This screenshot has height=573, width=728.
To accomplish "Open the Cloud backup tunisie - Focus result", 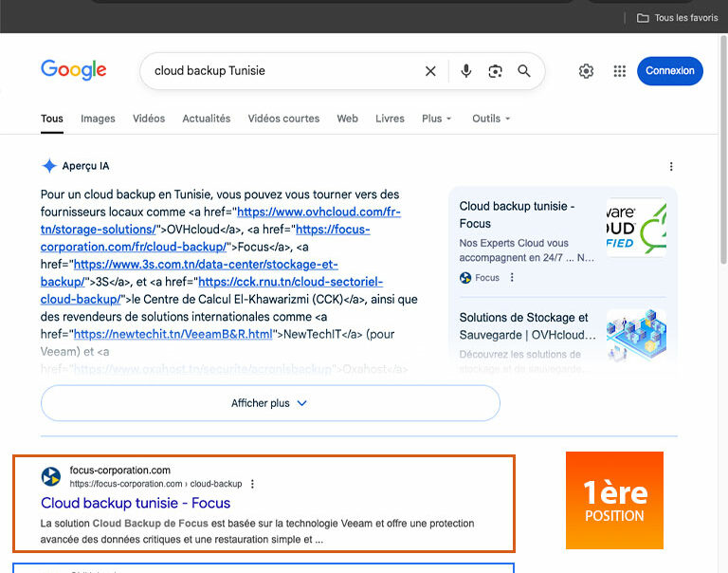I will tap(136, 503).
